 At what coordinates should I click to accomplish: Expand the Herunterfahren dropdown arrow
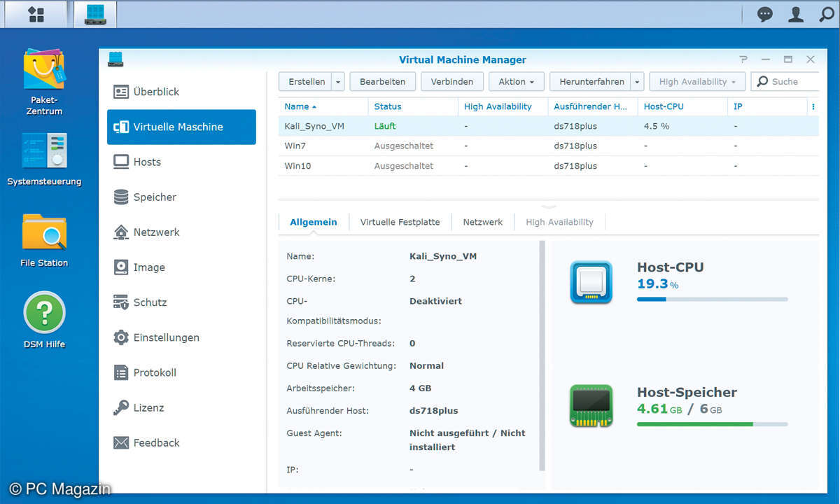(x=637, y=82)
